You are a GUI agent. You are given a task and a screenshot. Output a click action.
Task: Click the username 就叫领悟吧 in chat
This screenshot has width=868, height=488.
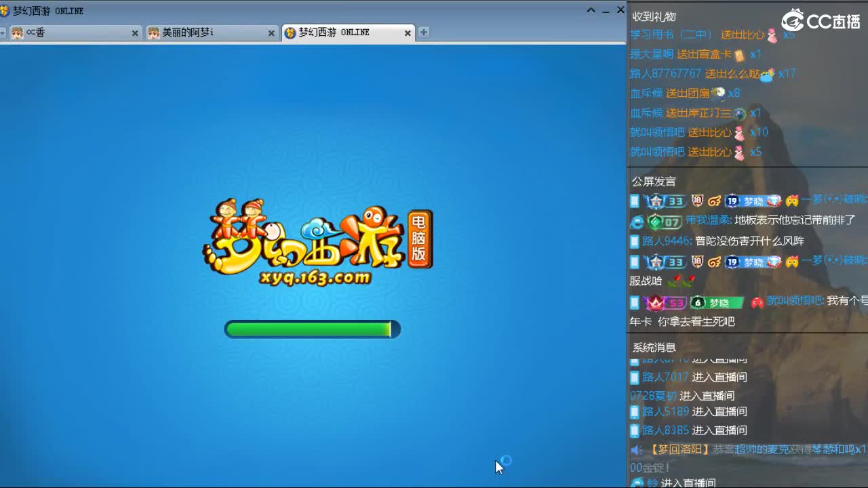tap(794, 300)
